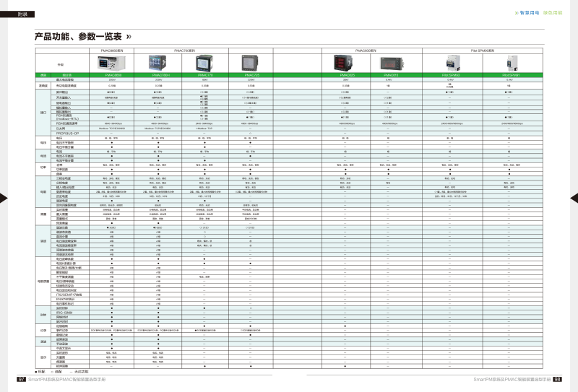Image resolution: width=578 pixels, height=392 pixels.
Task: Click page number 98 in the footer
Action: tap(557, 378)
